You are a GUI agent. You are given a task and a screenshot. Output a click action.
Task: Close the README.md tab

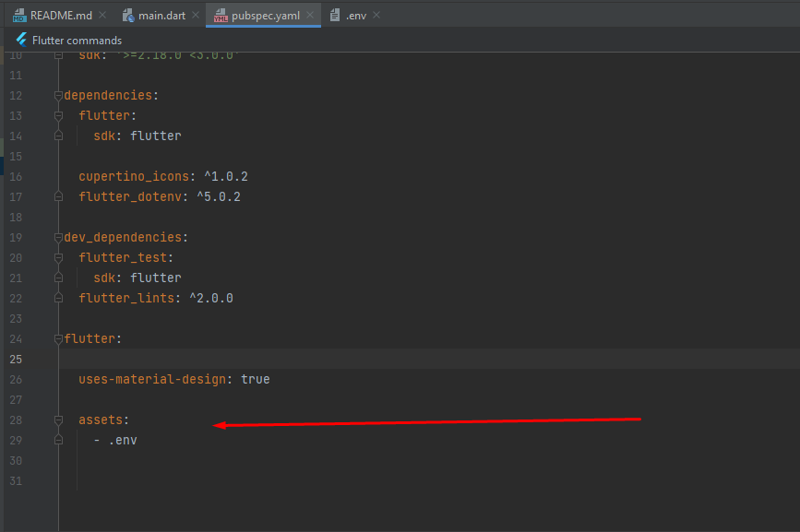[101, 15]
